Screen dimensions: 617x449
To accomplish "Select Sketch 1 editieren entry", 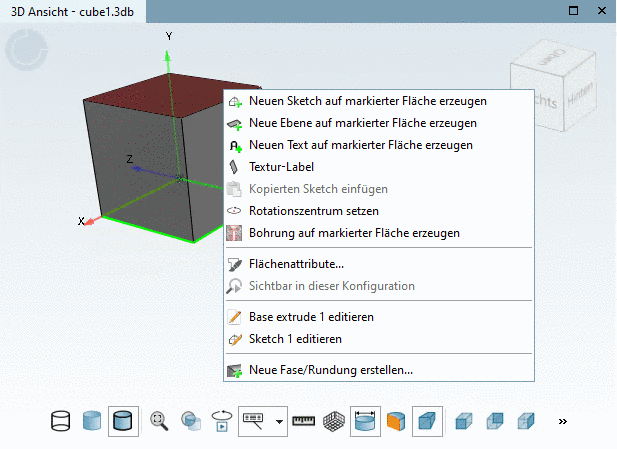I will (379, 339).
